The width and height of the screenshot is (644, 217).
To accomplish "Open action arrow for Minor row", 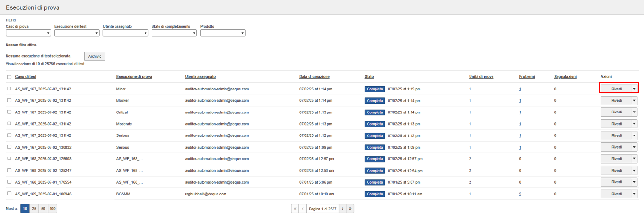I will [634, 88].
